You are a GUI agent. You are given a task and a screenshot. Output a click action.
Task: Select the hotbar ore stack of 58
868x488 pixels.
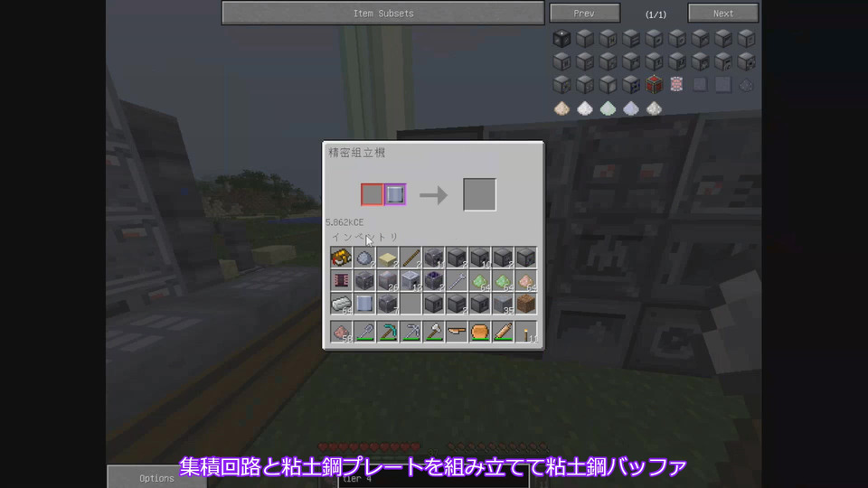click(341, 332)
